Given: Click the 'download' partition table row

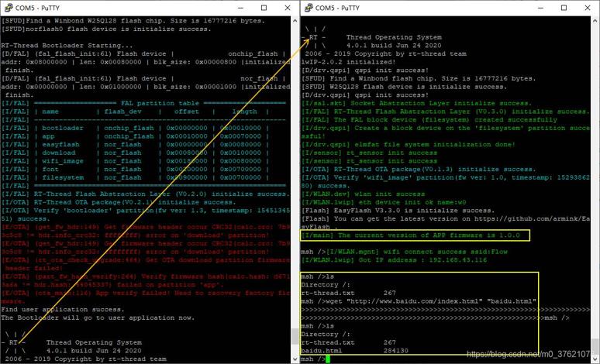Looking at the screenshot, I should [x=135, y=153].
